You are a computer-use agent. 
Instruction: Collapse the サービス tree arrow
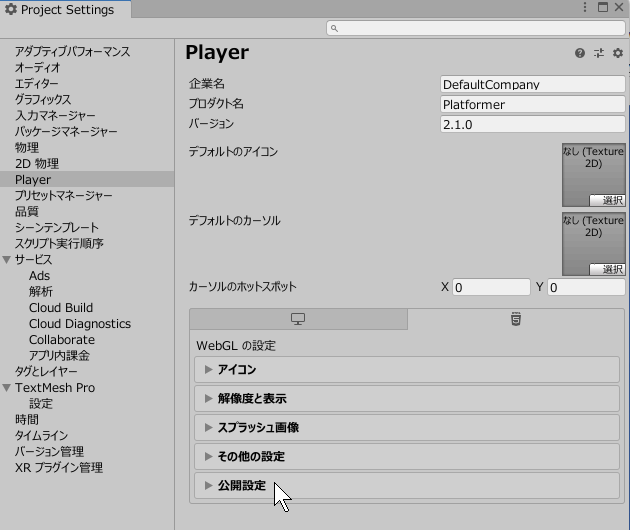click(x=6, y=260)
